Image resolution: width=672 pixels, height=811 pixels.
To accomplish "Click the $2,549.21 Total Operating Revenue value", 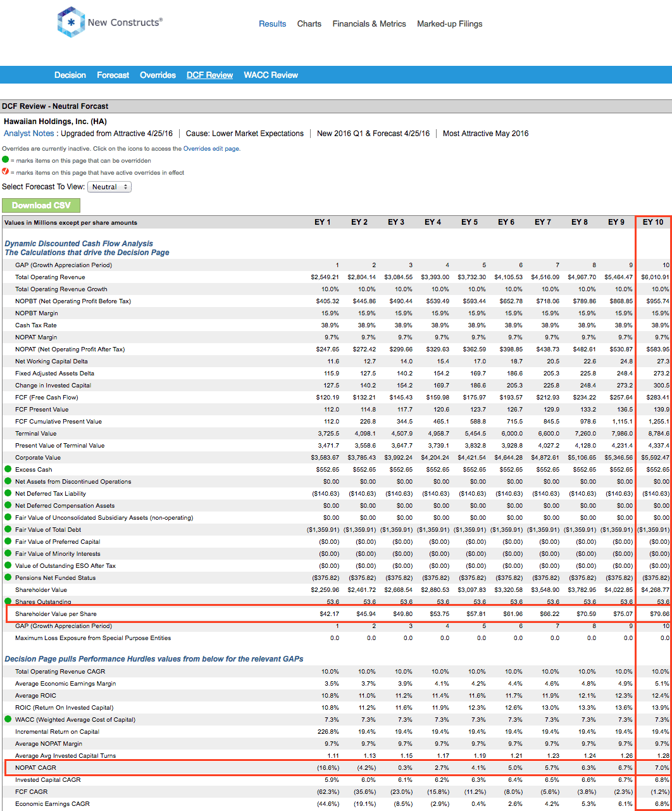I will 325,277.
